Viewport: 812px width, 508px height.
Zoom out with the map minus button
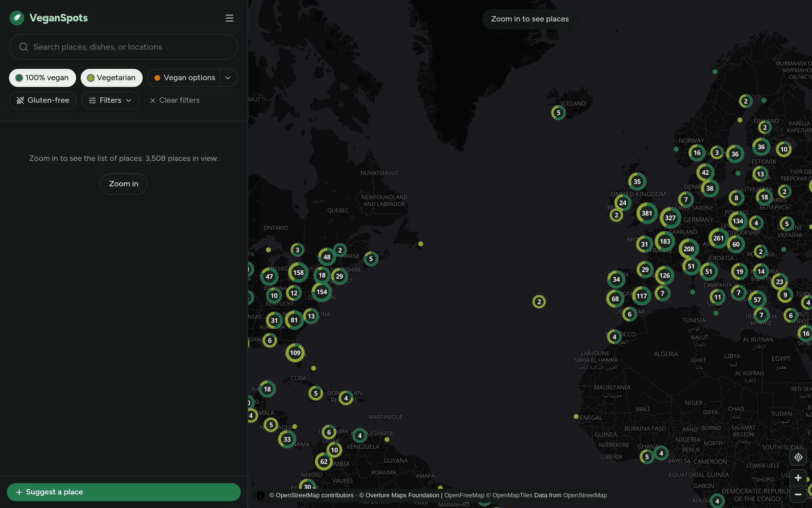(798, 494)
